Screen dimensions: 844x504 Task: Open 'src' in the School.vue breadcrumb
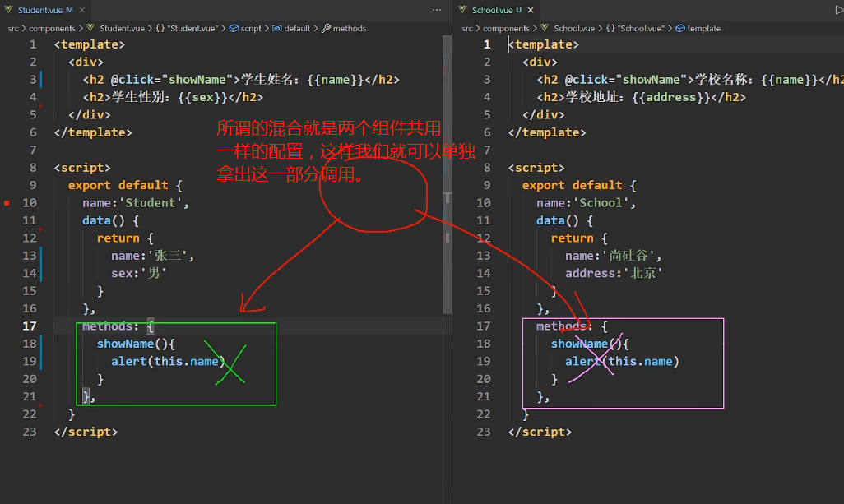467,29
